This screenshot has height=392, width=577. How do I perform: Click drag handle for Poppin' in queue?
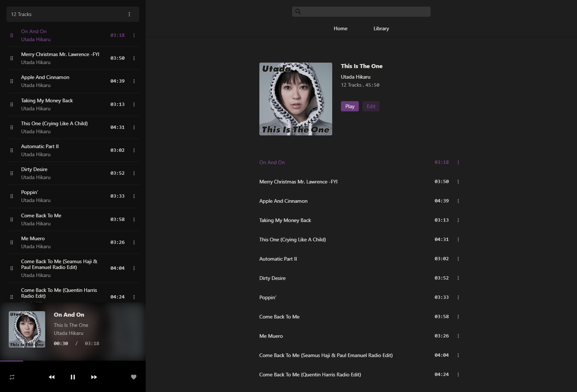tap(12, 196)
